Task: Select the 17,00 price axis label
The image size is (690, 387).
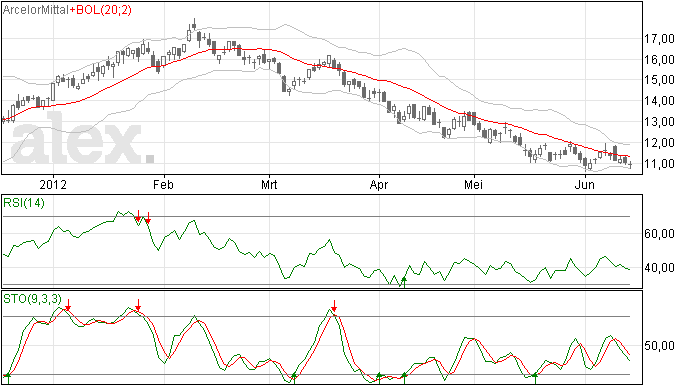Action: 659,39
